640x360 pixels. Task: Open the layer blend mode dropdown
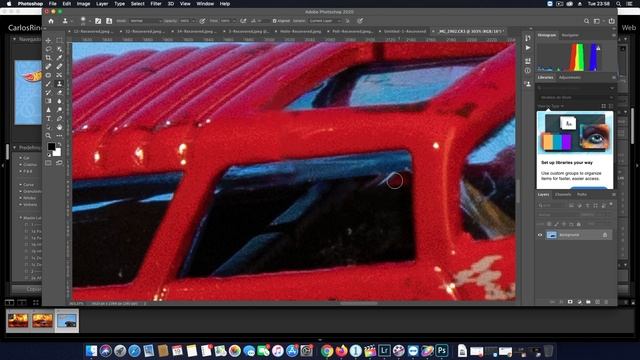[x=557, y=215]
